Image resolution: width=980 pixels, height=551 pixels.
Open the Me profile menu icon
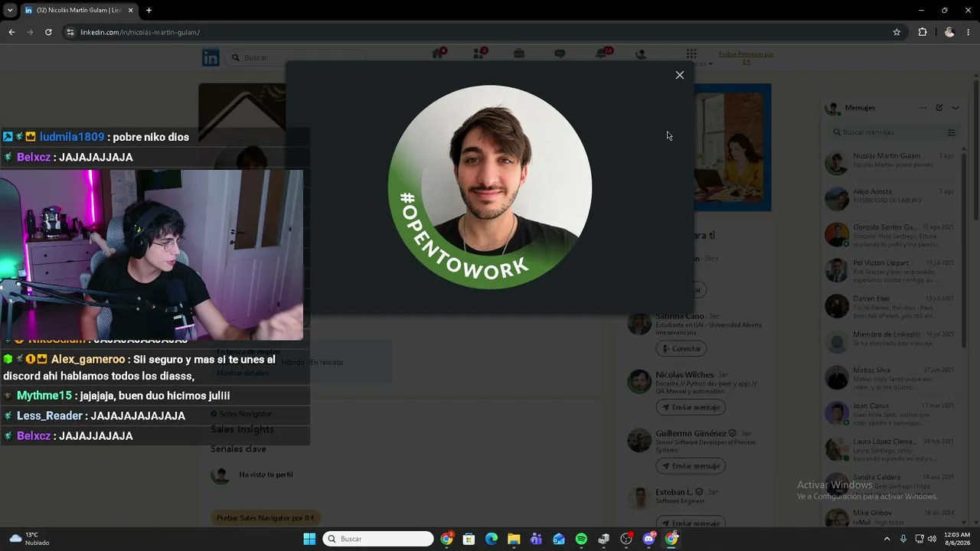click(641, 54)
